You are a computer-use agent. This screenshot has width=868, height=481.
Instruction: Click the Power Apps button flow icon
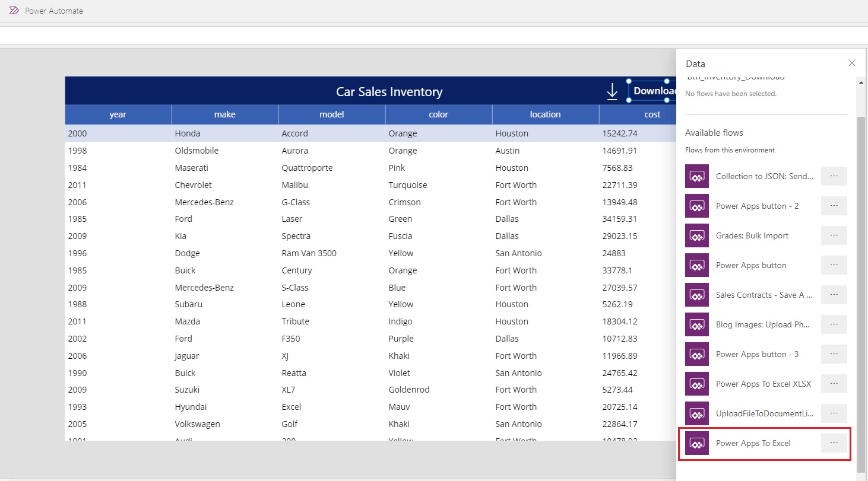[x=696, y=265]
